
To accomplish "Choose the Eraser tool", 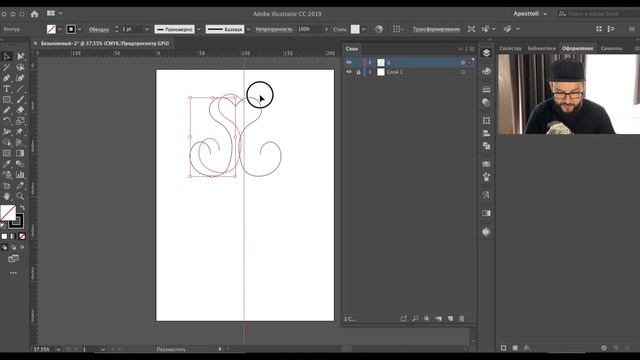I will click(20, 110).
